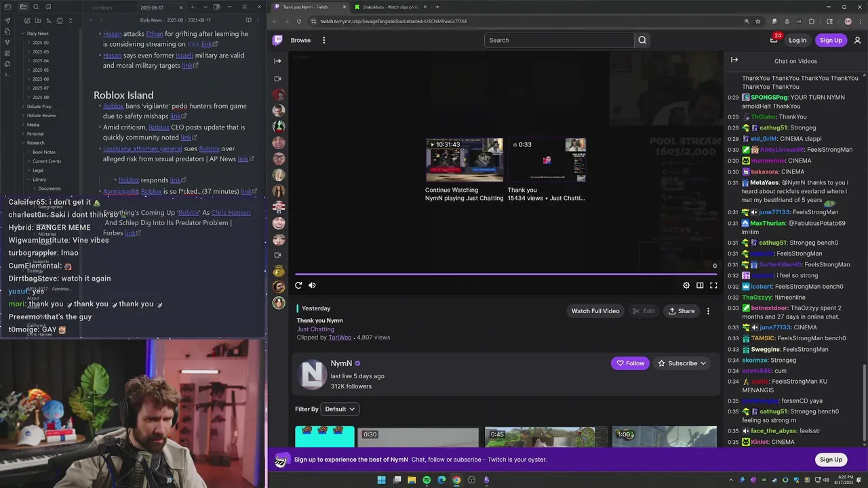Switch to Thank you Nymn Twitch tab
Screen dimensions: 868x488
[x=309, y=7]
